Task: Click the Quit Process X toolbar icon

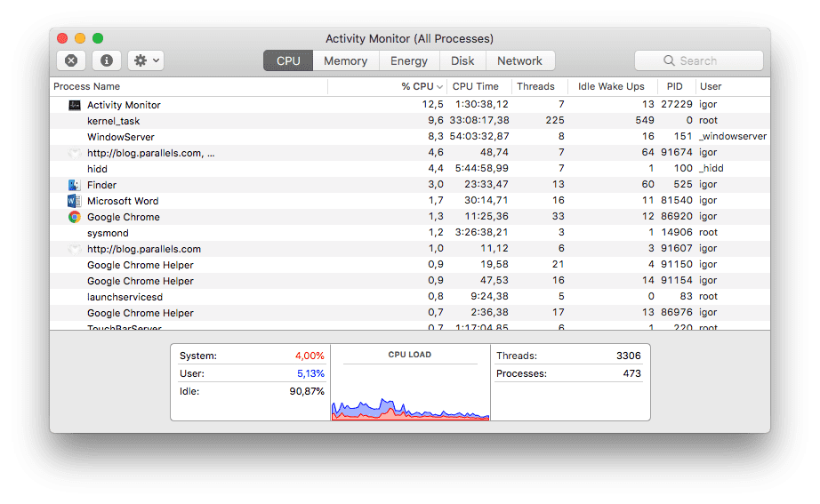Action: point(71,60)
